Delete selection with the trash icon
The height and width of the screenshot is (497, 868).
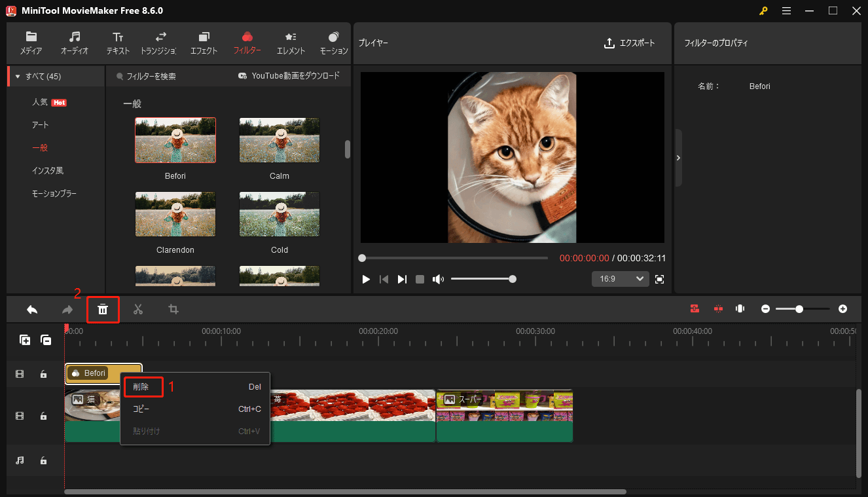pyautogui.click(x=103, y=308)
